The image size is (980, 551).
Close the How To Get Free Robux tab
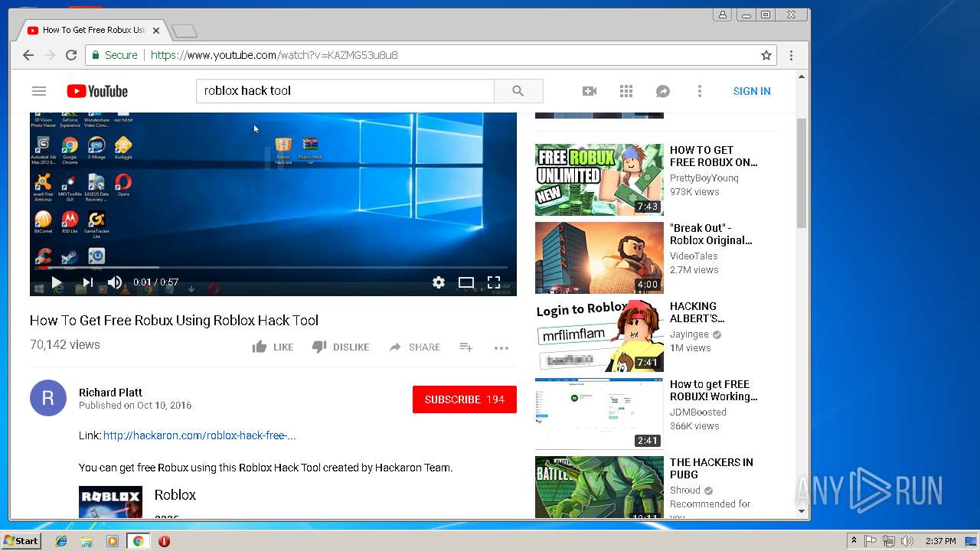(156, 31)
